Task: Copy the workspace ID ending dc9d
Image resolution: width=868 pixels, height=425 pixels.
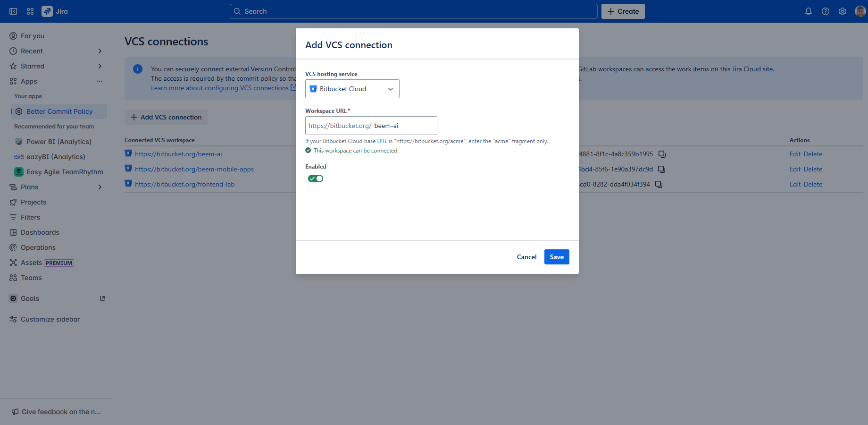Action: click(x=661, y=169)
